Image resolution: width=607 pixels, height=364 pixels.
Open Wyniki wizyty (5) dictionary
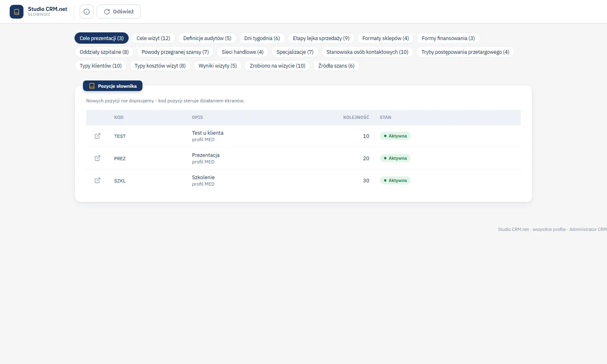pos(218,66)
